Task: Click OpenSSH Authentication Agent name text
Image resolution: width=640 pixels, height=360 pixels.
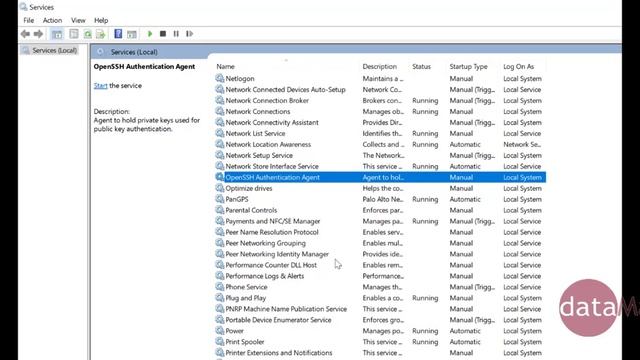Action: click(x=272, y=177)
